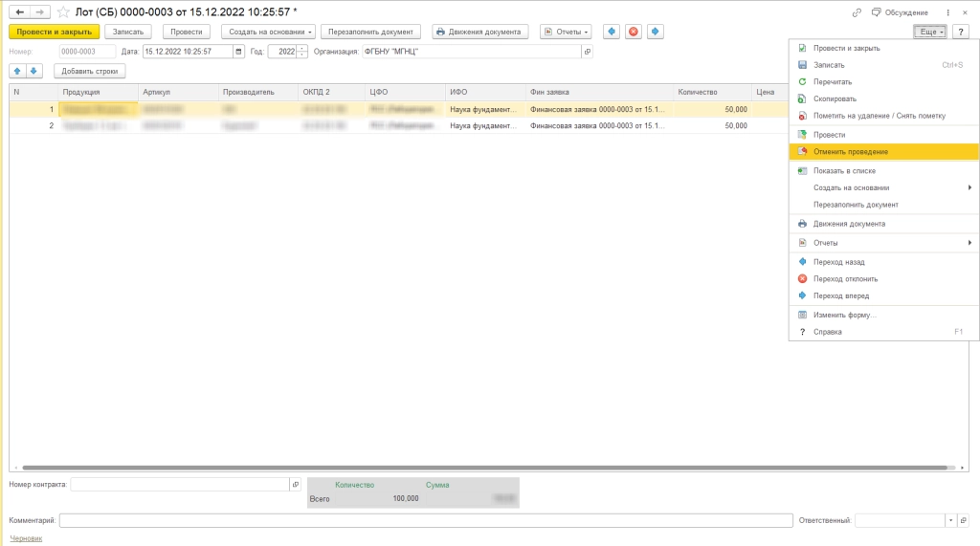The width and height of the screenshot is (980, 546).
Task: Click the blue 'Переход вперед' toolbar arrow icon
Action: (656, 32)
